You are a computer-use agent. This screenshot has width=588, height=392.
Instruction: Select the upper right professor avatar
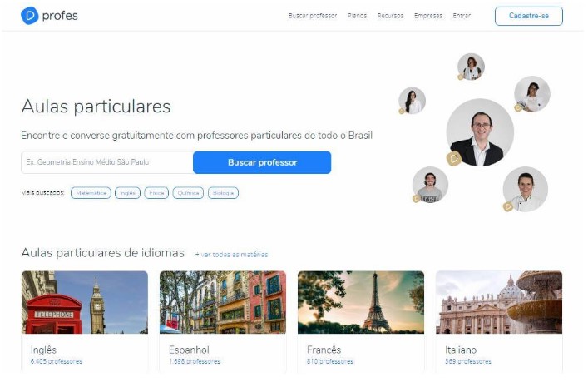(532, 94)
